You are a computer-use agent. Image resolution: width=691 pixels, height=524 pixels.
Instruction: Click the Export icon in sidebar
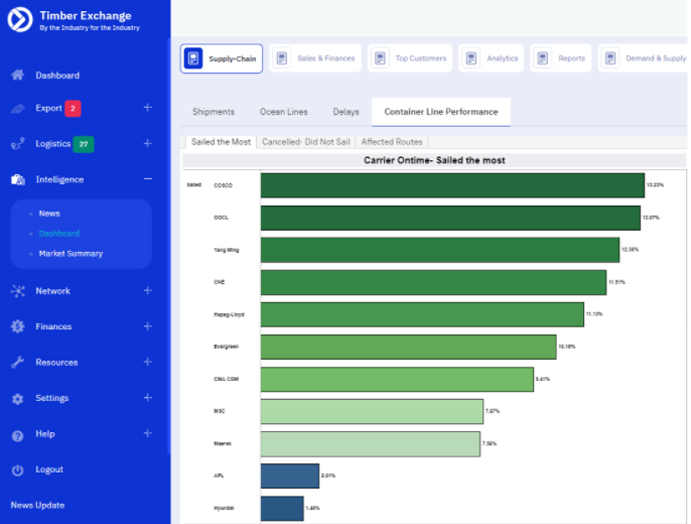(x=18, y=108)
